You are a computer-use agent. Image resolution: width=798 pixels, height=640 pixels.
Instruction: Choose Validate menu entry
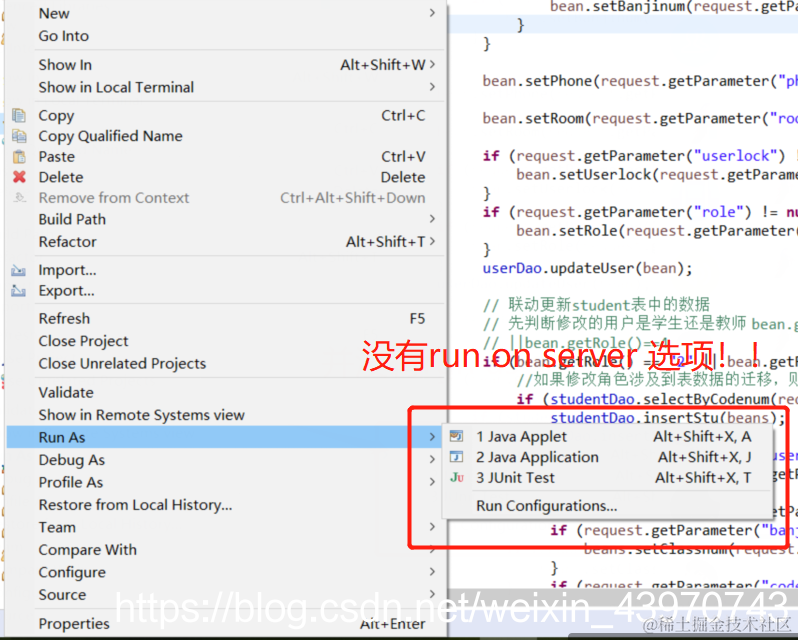[226, 392]
